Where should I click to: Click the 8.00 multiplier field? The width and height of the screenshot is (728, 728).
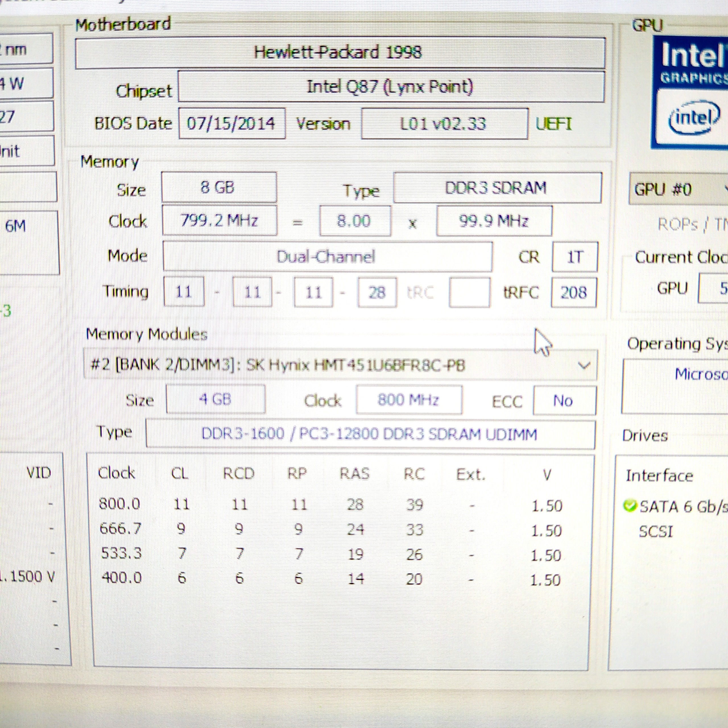pos(355,221)
